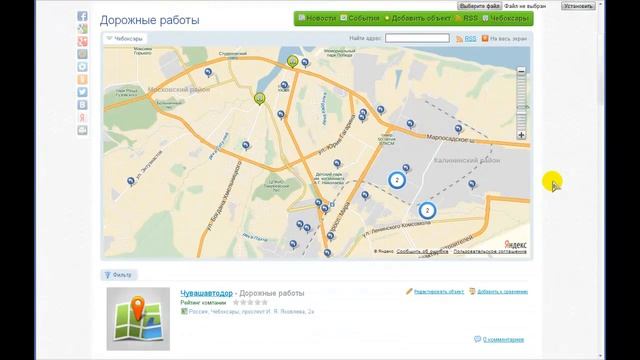Click gray icon at bottom of share sidebar
This screenshot has width=640, height=360.
coord(82,130)
